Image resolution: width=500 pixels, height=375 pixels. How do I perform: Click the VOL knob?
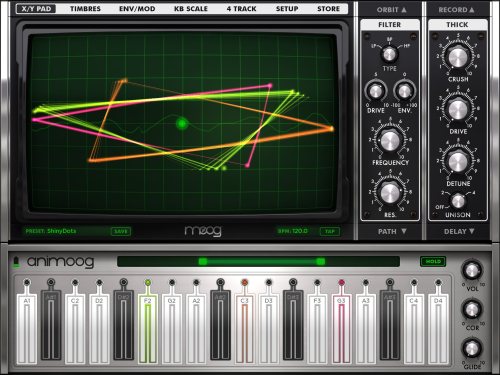tap(472, 270)
